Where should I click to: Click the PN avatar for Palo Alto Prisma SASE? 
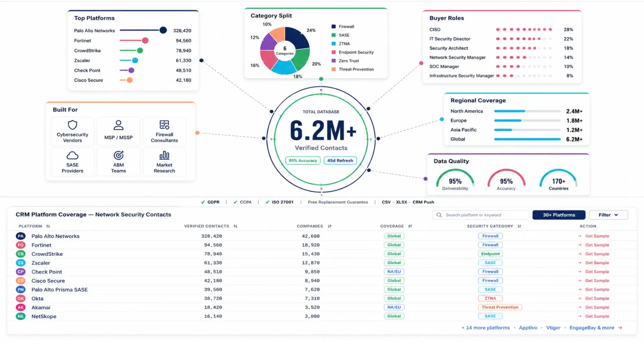21,290
